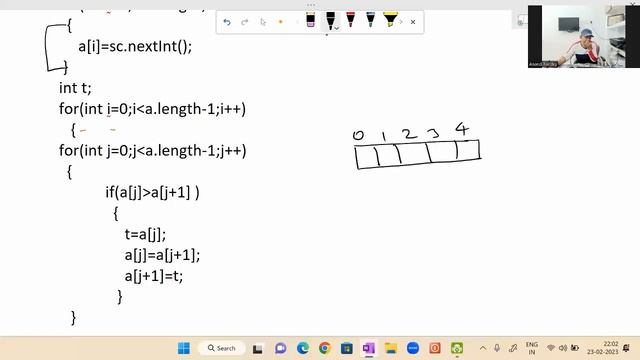Click the inner 'for(int j=0' loop line

point(152,151)
